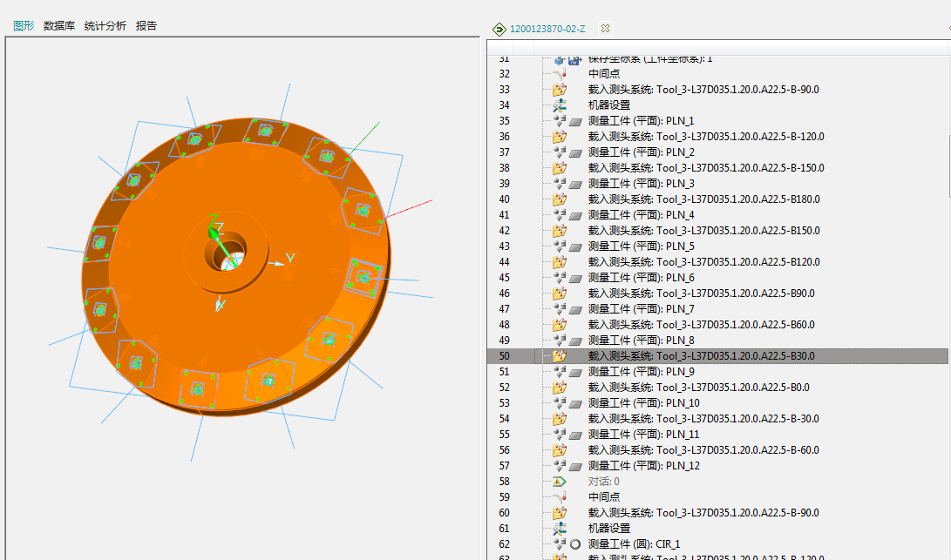951x560 pixels.
Task: Click the plane icon for PLN_7
Action: coord(575,310)
